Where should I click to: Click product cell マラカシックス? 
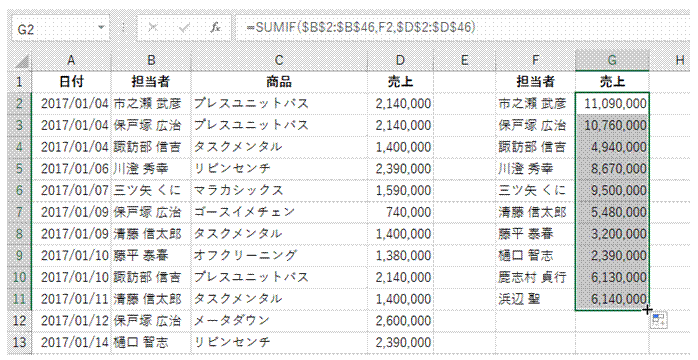(279, 190)
